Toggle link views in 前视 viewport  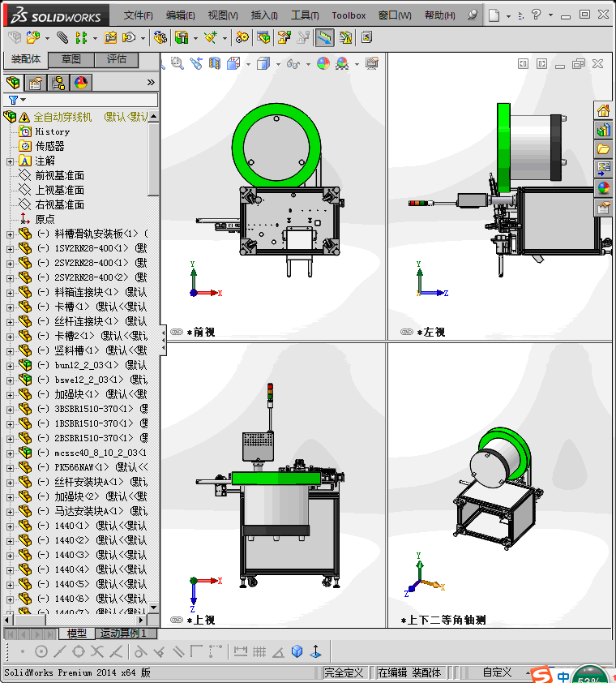pyautogui.click(x=177, y=332)
